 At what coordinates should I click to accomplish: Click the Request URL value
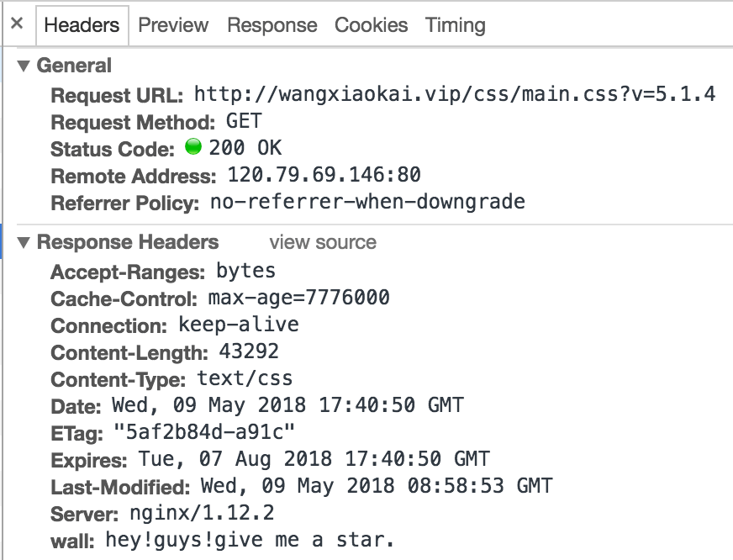[x=454, y=94]
